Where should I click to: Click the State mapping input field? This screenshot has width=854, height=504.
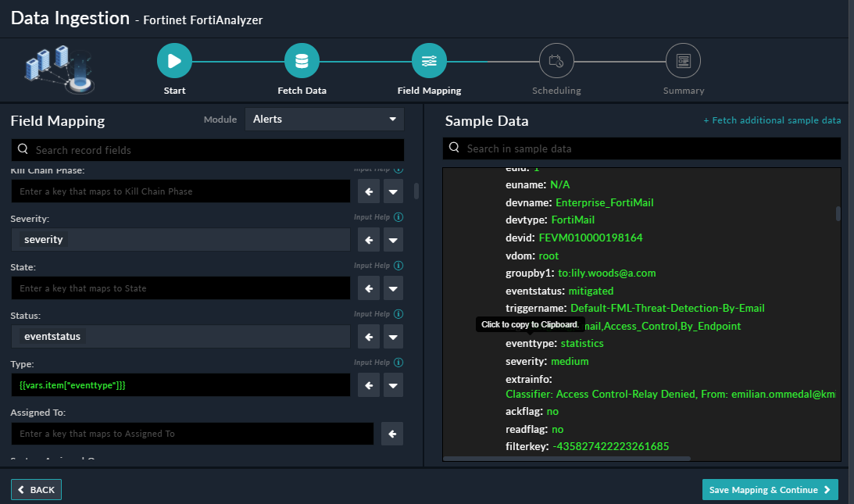[180, 288]
